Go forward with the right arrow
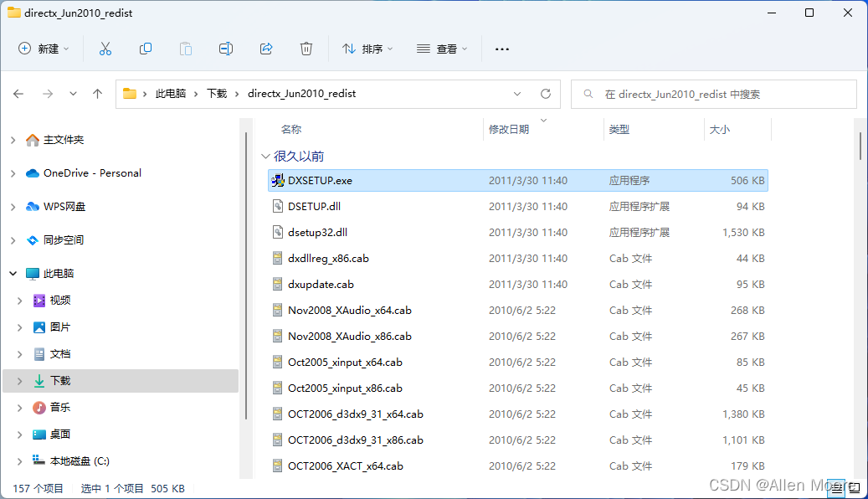868x499 pixels. [48, 94]
